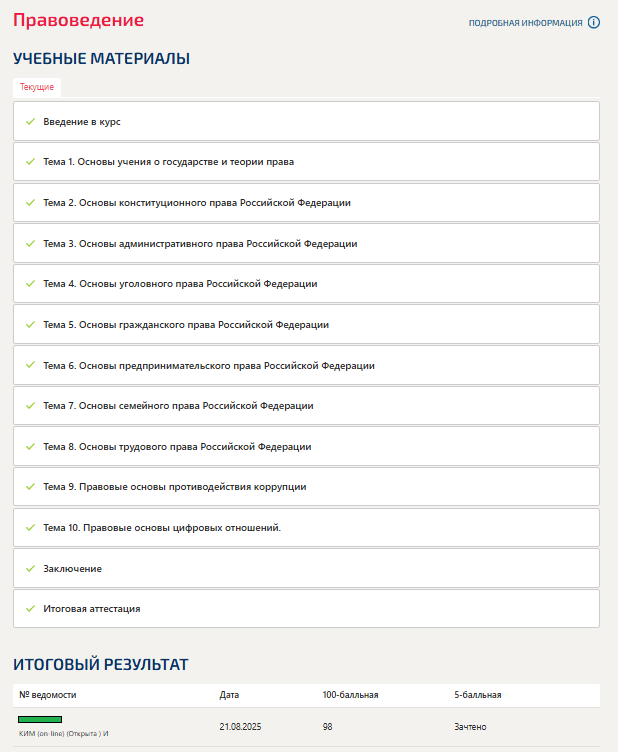Click the checkmark icon beside Тема 3
Screen dimensions: 618x752
tap(30, 243)
